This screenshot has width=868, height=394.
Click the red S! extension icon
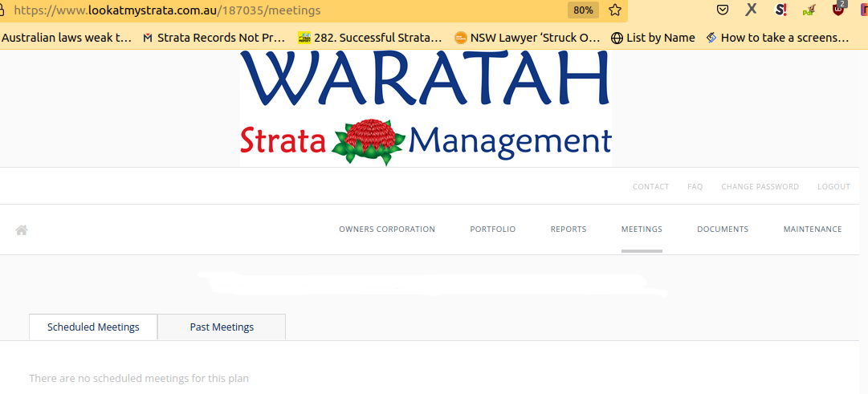coord(781,10)
